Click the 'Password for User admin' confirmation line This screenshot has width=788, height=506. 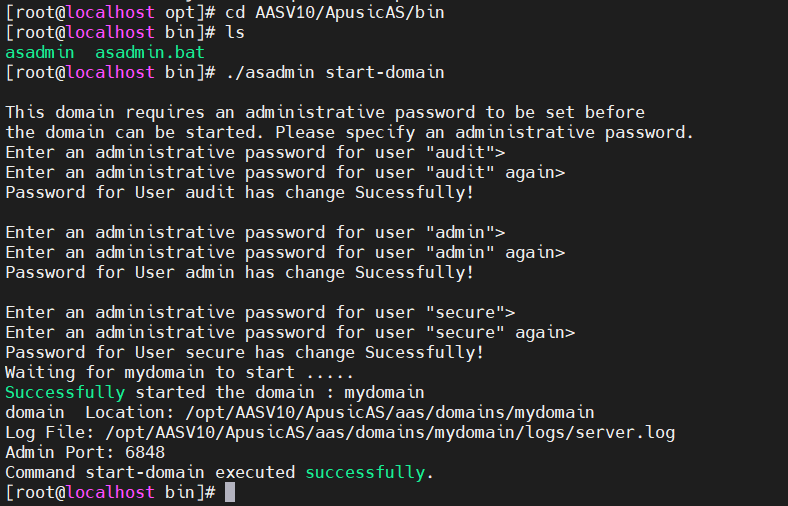point(240,272)
